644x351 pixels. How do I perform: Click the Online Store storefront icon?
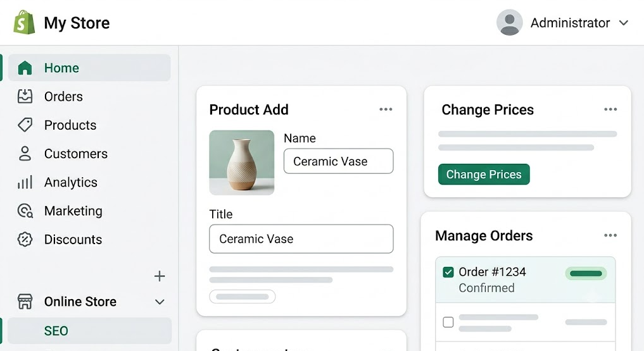[25, 302]
